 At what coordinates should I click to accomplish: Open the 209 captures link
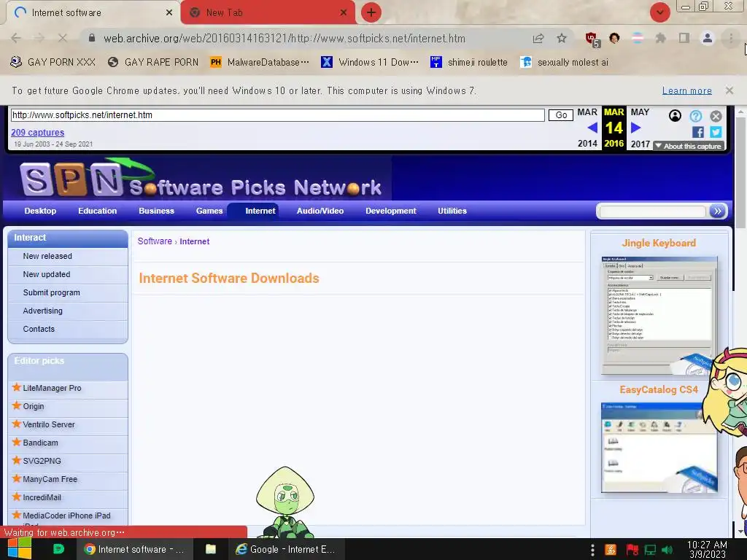[38, 133]
